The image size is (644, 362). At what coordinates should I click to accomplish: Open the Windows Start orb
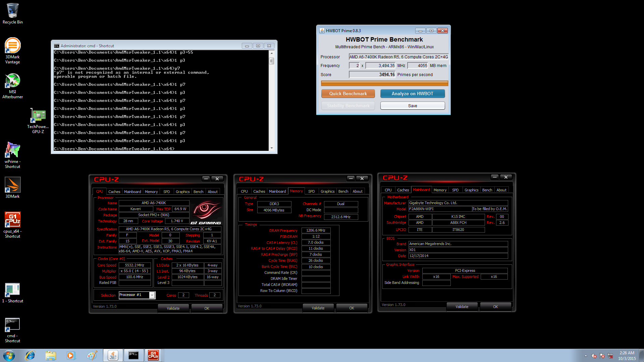click(9, 355)
